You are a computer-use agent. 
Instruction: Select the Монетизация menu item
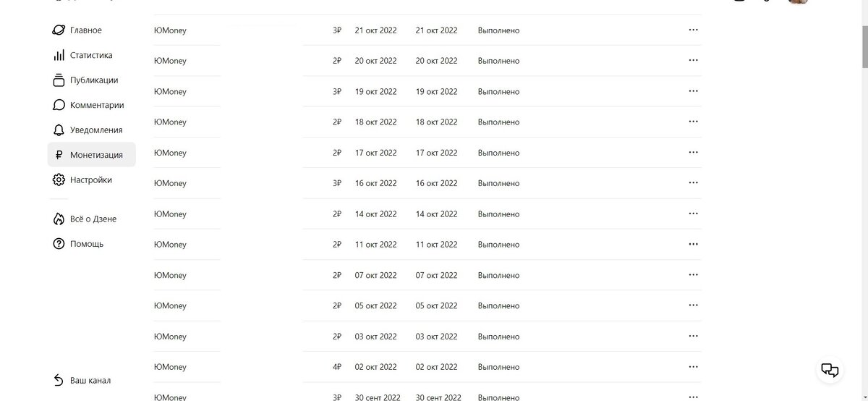pos(92,155)
